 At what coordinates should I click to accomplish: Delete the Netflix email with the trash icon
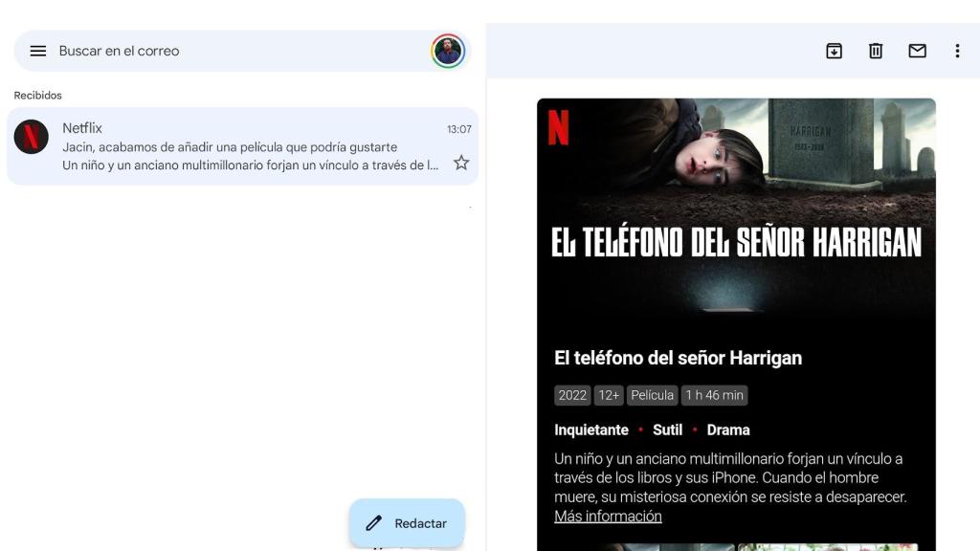click(875, 51)
